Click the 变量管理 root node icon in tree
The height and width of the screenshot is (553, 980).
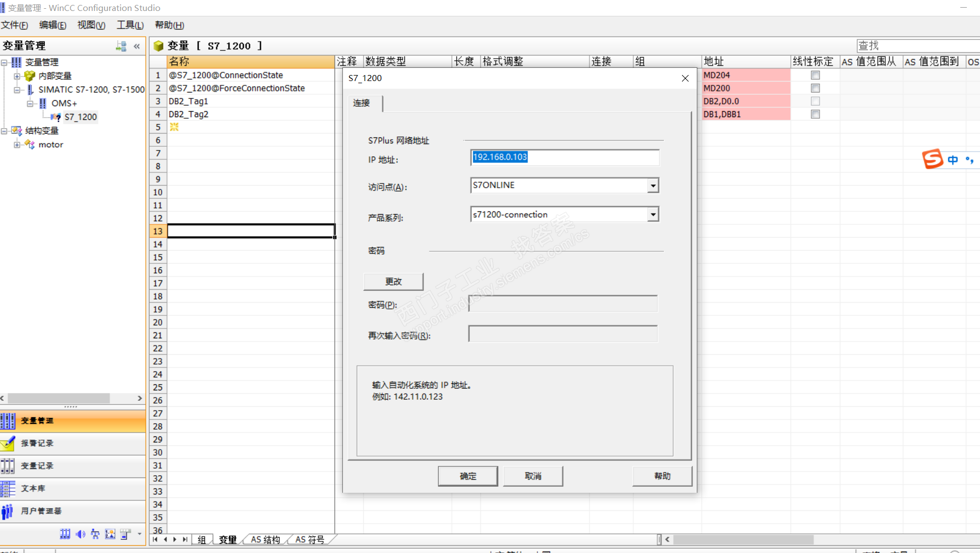[17, 62]
